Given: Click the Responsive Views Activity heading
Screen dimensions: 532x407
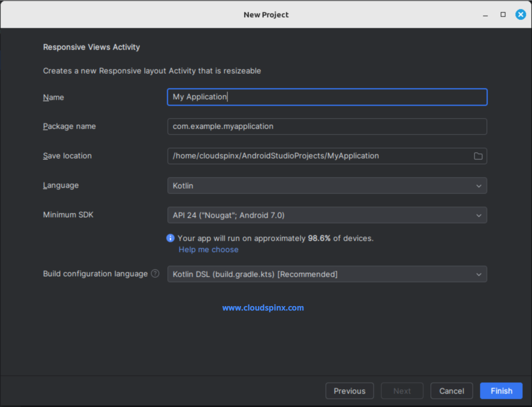Looking at the screenshot, I should coord(91,47).
